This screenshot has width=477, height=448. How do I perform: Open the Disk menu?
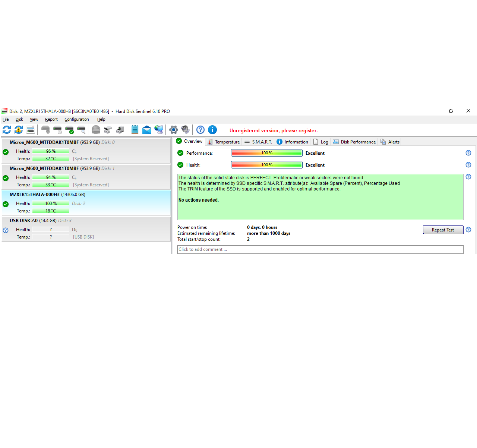point(19,119)
